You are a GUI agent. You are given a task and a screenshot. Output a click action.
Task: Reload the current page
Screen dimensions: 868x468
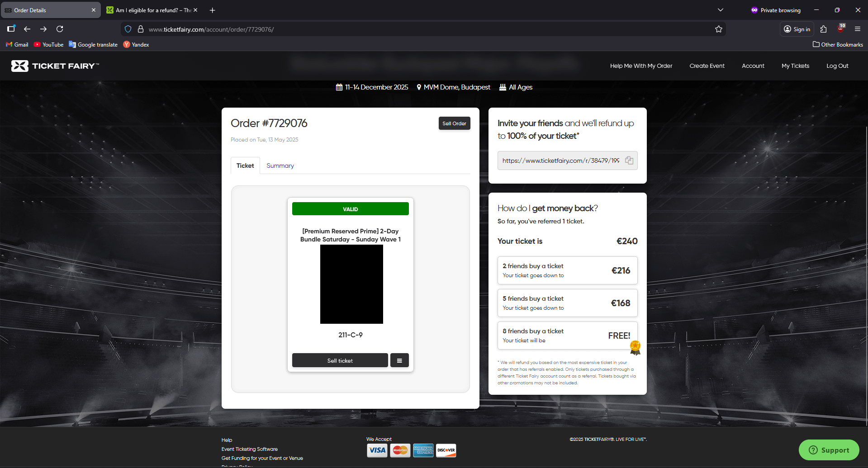[x=60, y=29]
